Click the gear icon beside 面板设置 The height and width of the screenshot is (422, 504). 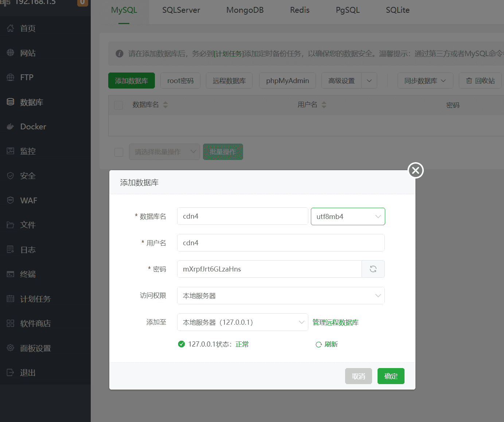pyautogui.click(x=11, y=348)
